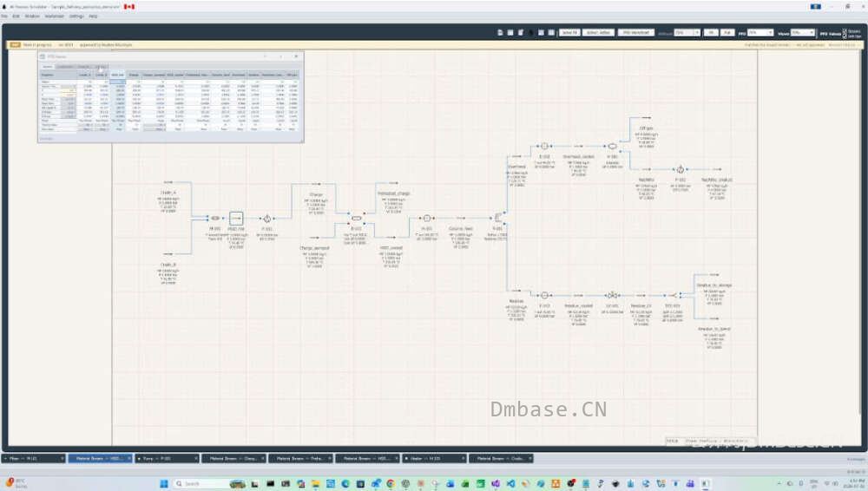Select the Crude_A stream label
This screenshot has height=491, width=868.
point(168,193)
